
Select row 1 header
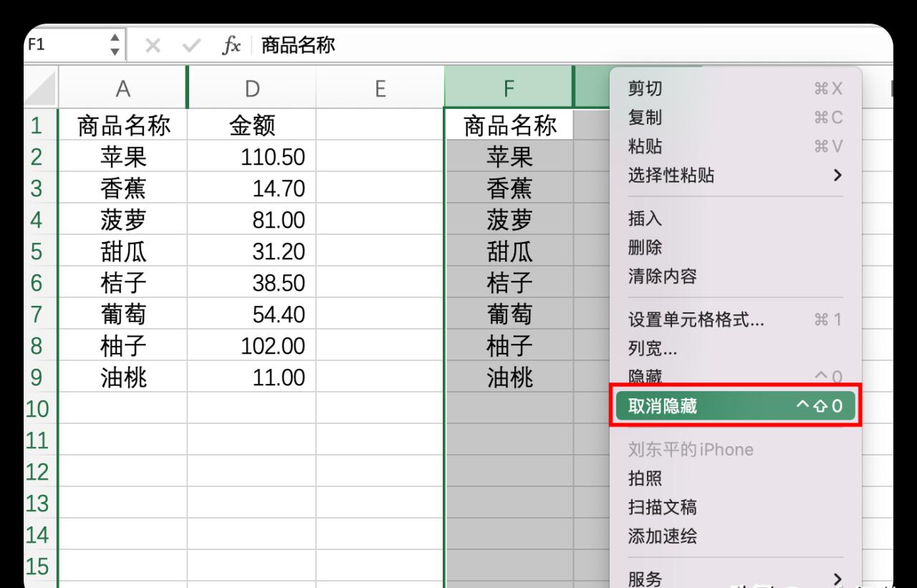[42, 125]
